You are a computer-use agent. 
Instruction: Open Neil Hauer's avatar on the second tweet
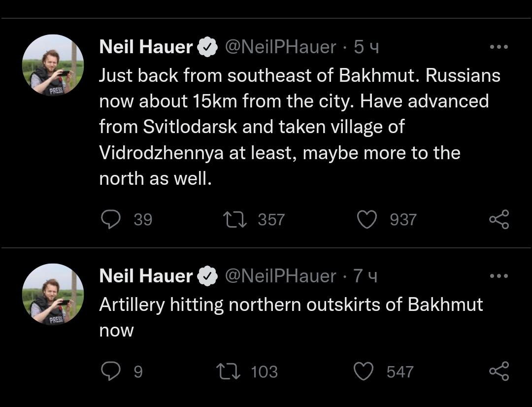click(x=53, y=294)
